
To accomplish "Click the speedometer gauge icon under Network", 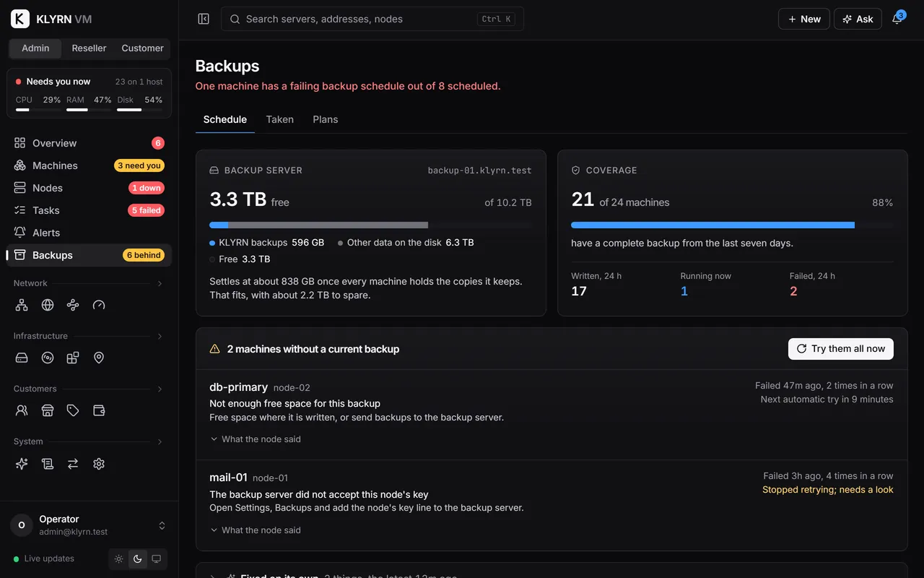I will 99,305.
